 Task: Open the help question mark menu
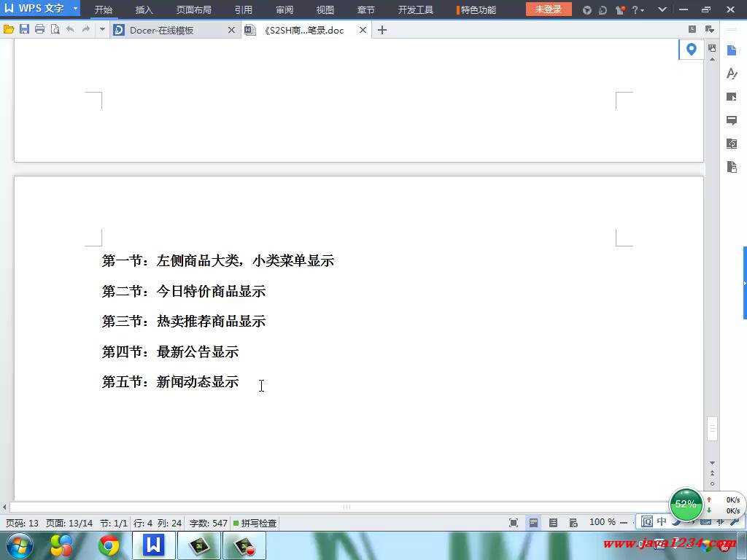coord(638,10)
